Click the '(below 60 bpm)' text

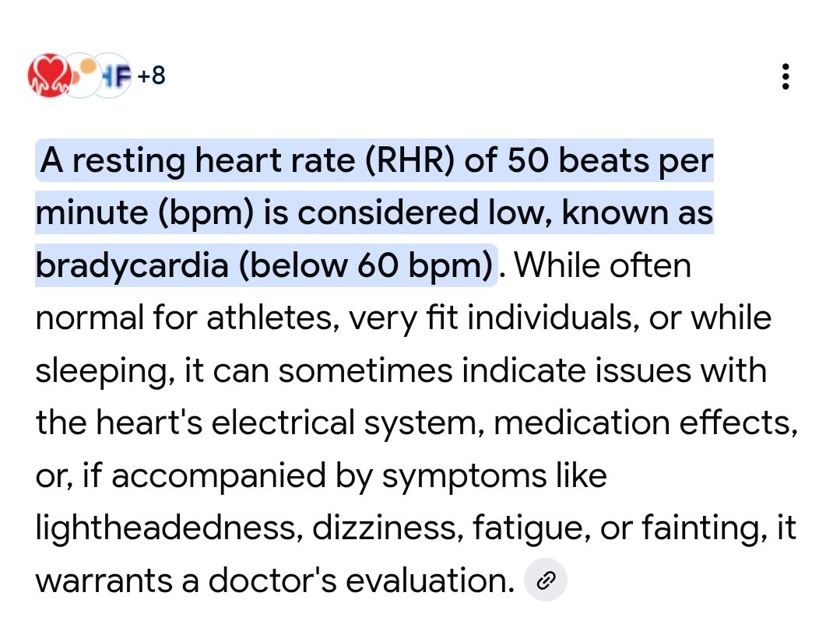[x=367, y=266]
